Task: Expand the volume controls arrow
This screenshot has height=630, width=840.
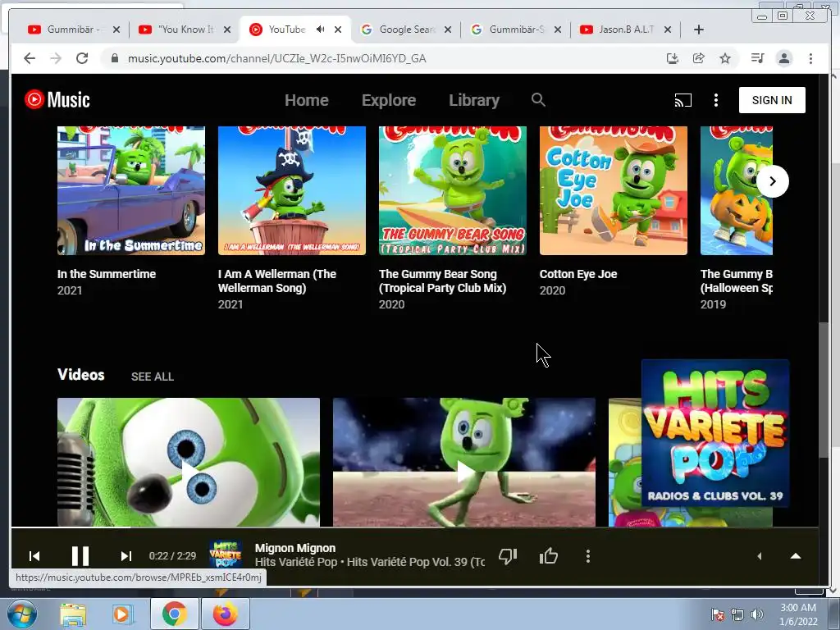Action: [x=759, y=556]
